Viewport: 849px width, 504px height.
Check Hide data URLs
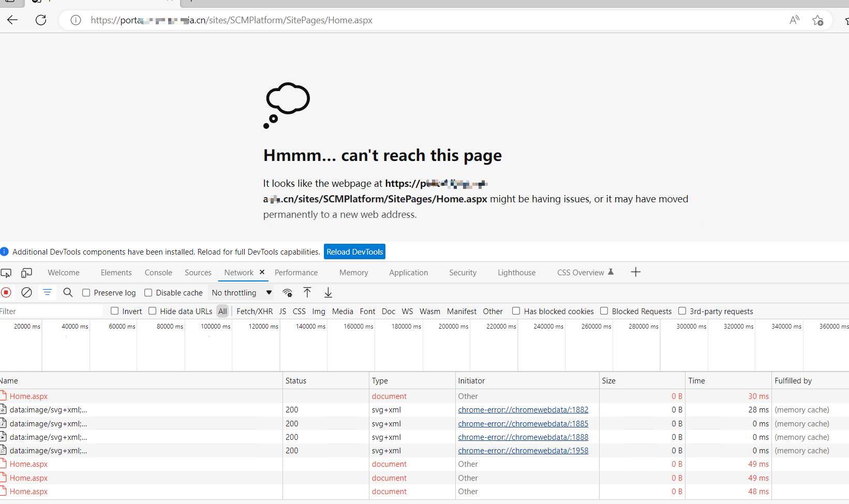152,311
